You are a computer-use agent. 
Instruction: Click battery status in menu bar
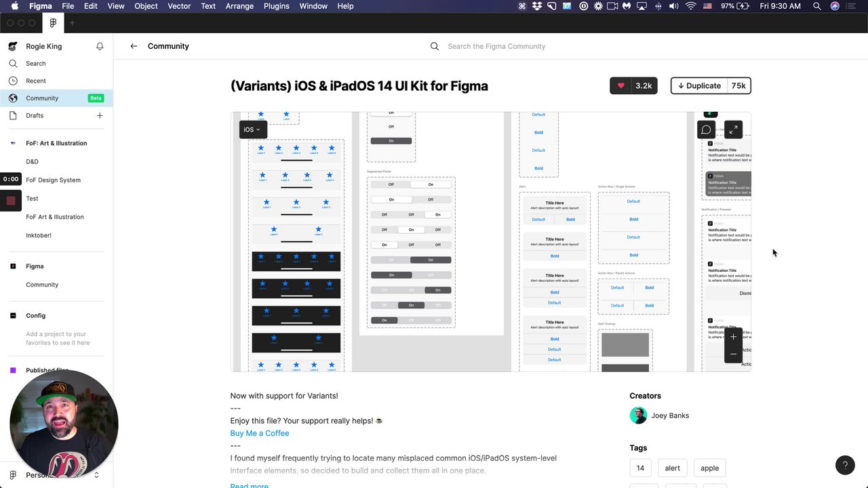coord(735,6)
